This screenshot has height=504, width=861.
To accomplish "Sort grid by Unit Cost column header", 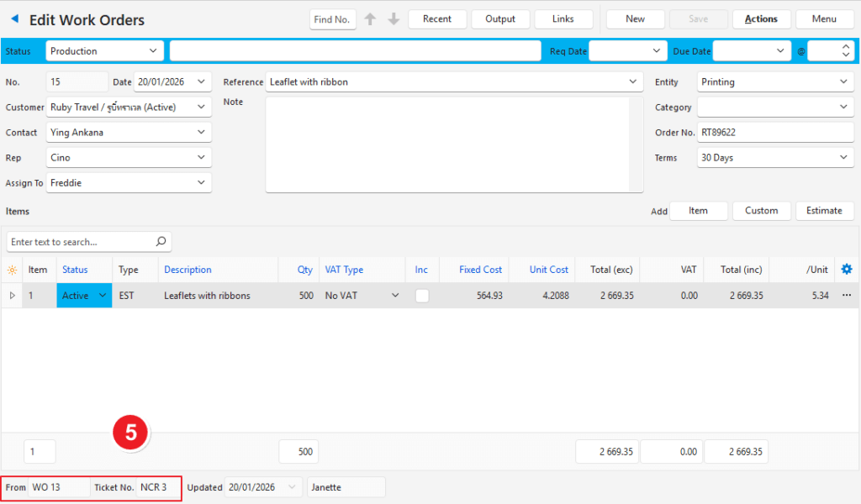I will [548, 270].
